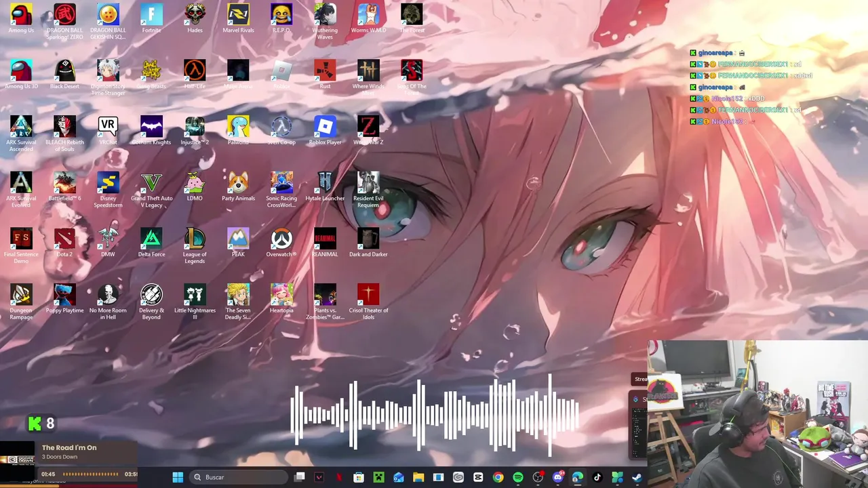Open File Explorer from the taskbar
The height and width of the screenshot is (488, 868).
click(x=418, y=477)
